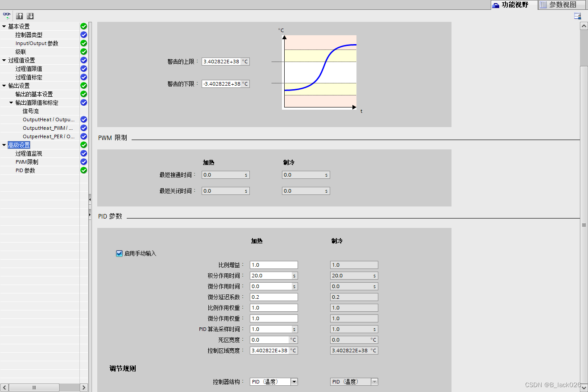
Task: Click the download arrow-down toolbar icon
Action: tap(30, 16)
